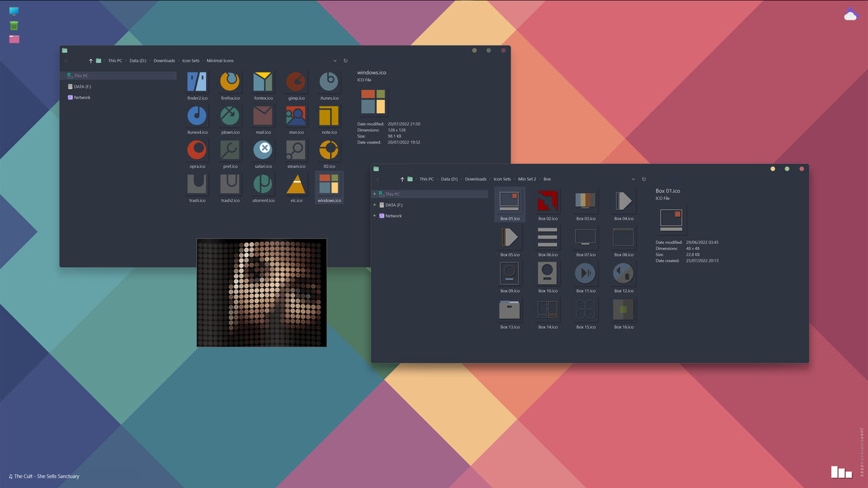
Task: Refresh the Minimal Icons window
Action: tap(345, 61)
